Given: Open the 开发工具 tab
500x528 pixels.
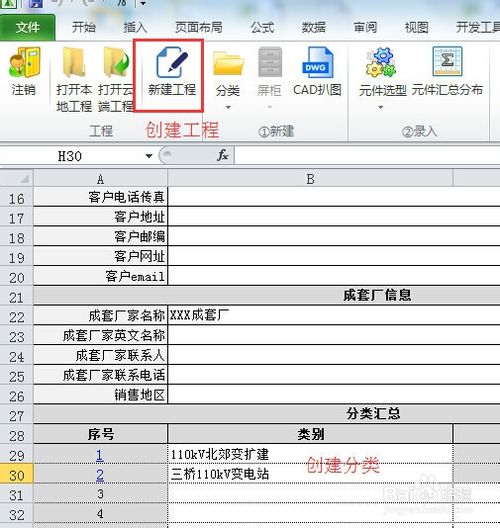Looking at the screenshot, I should click(478, 27).
